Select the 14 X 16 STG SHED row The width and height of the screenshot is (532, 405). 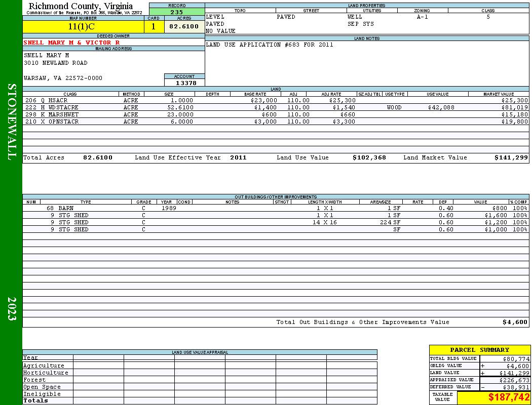pos(276,222)
